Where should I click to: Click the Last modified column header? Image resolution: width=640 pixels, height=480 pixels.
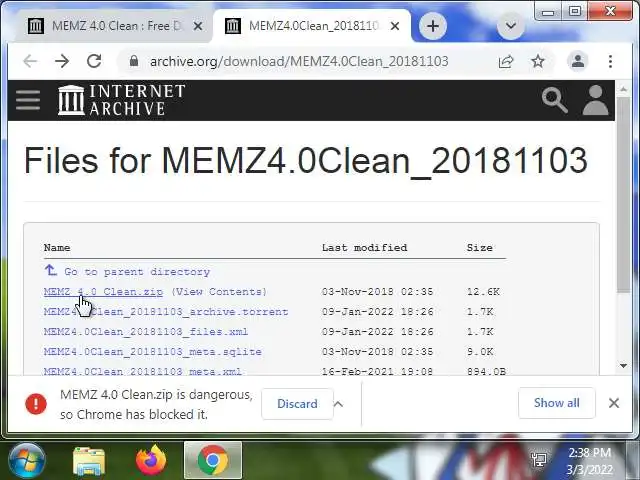click(364, 248)
